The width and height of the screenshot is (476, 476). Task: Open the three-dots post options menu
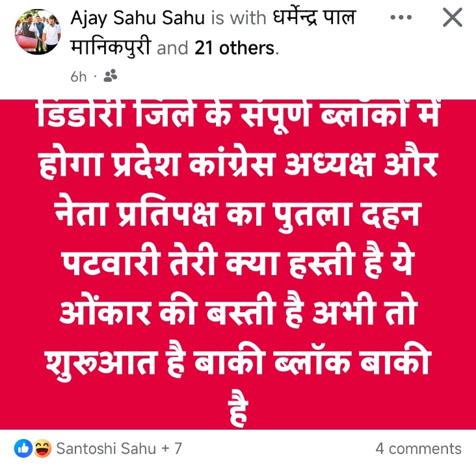pos(401,18)
